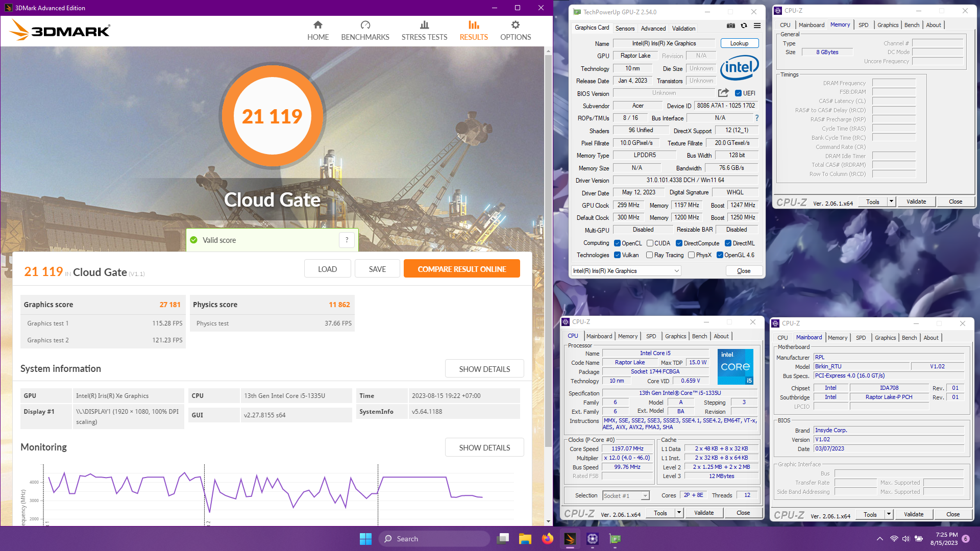Show details for Monitoring section

click(484, 447)
